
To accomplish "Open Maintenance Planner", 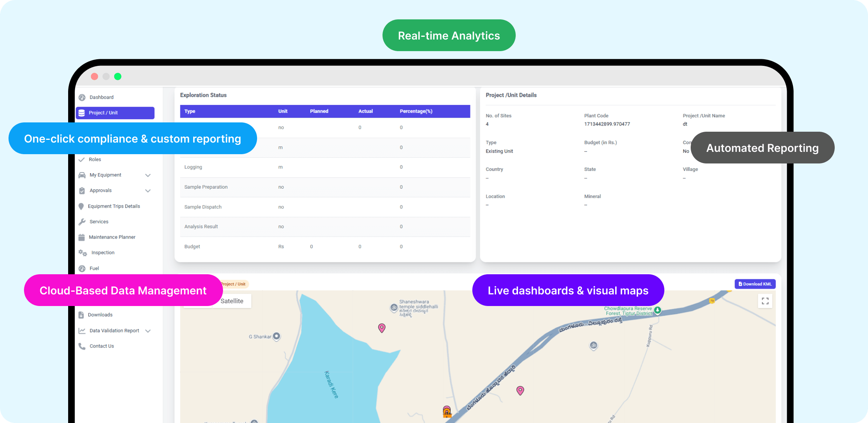I will [112, 237].
